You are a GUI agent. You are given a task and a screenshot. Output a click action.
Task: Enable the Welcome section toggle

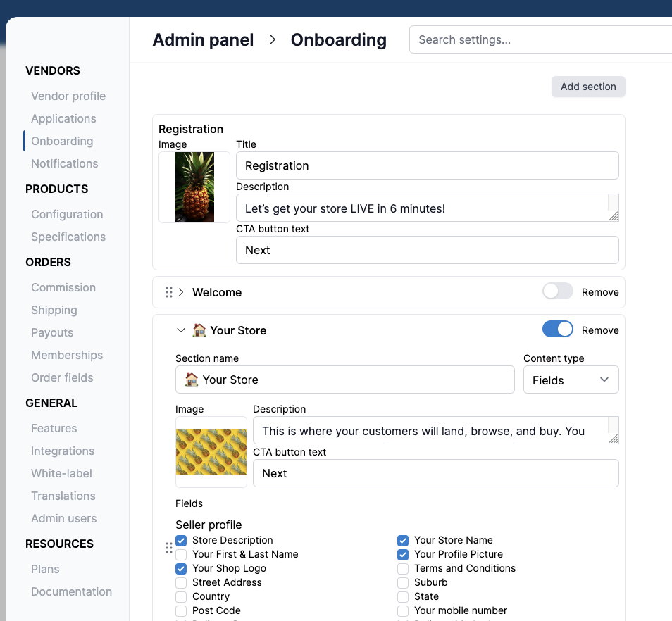coord(558,291)
